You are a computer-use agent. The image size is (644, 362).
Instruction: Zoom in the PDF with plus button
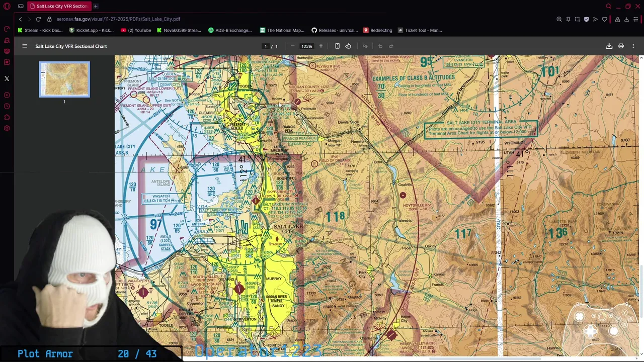320,46
